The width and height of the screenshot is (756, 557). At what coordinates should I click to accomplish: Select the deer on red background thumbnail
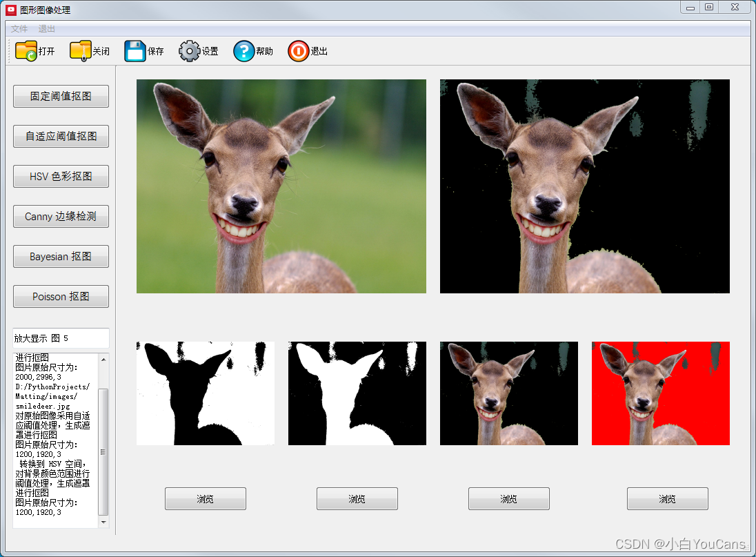click(661, 393)
